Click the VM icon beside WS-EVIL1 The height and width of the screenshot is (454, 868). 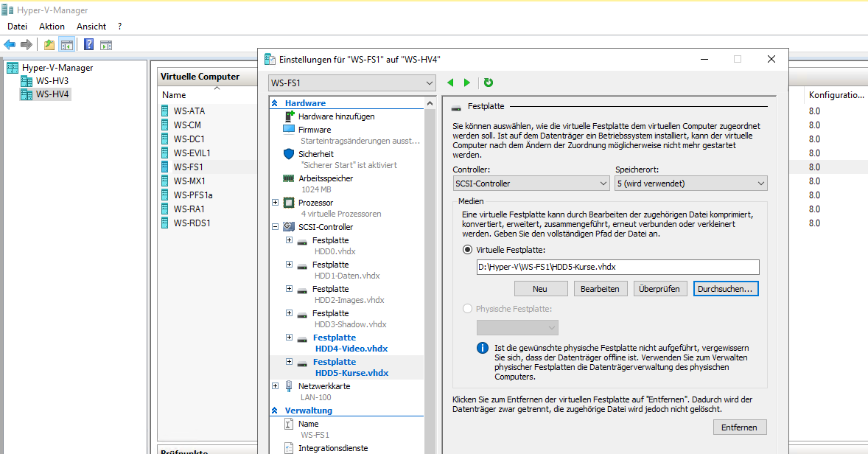pos(165,153)
